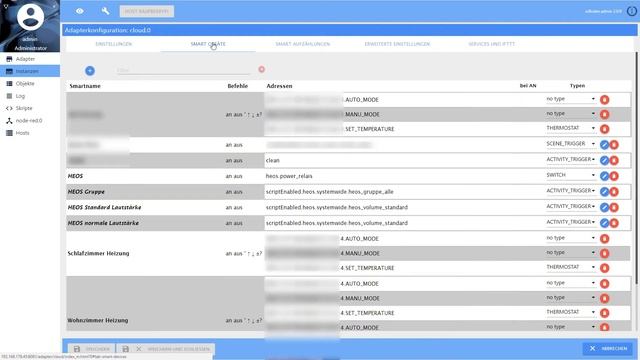Click the info icon at top right

(x=631, y=11)
